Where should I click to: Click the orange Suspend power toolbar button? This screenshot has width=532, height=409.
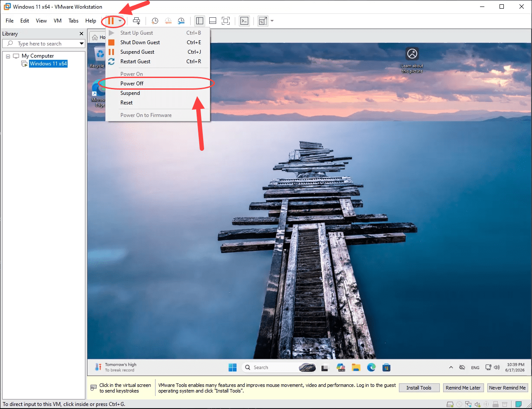(x=111, y=21)
